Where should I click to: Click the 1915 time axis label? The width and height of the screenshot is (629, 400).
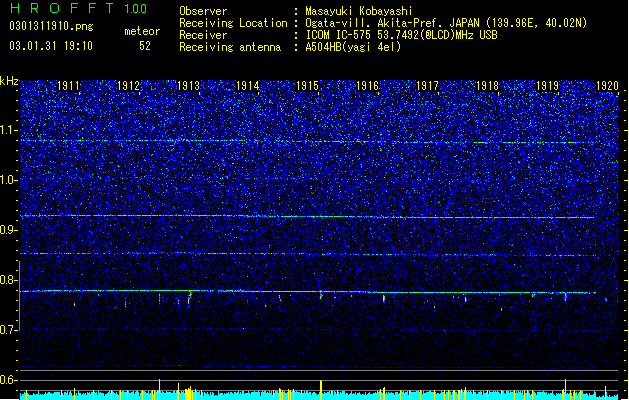pos(308,86)
